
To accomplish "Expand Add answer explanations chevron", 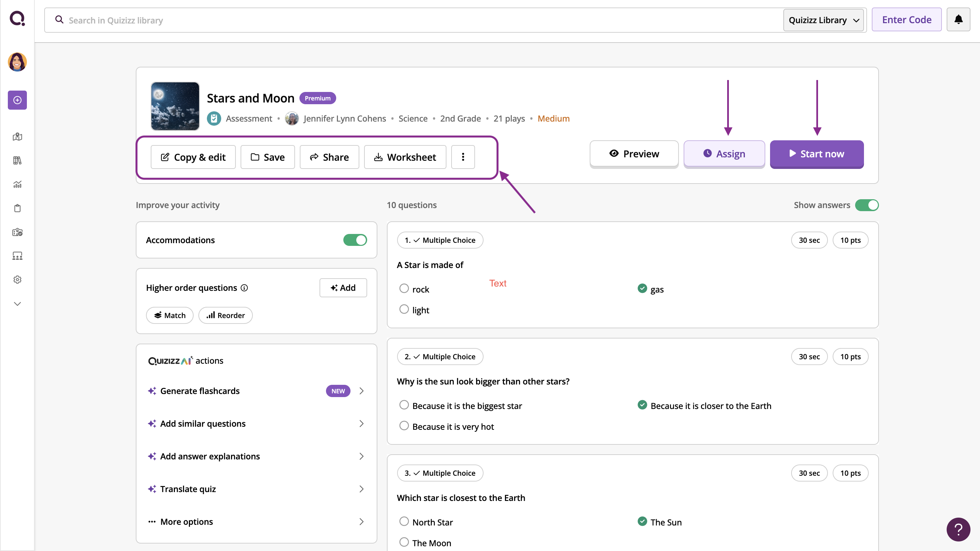I will point(361,456).
